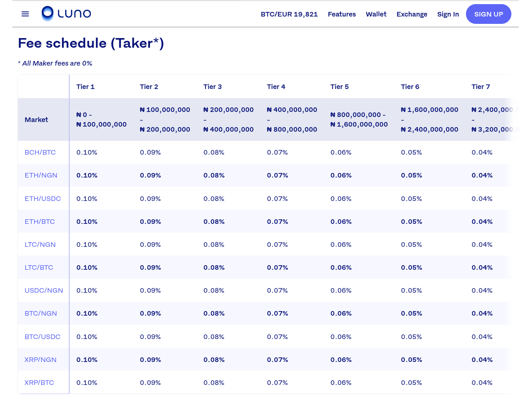The image size is (532, 406).
Task: Open the ETH/NGN market link
Action: click(x=41, y=176)
